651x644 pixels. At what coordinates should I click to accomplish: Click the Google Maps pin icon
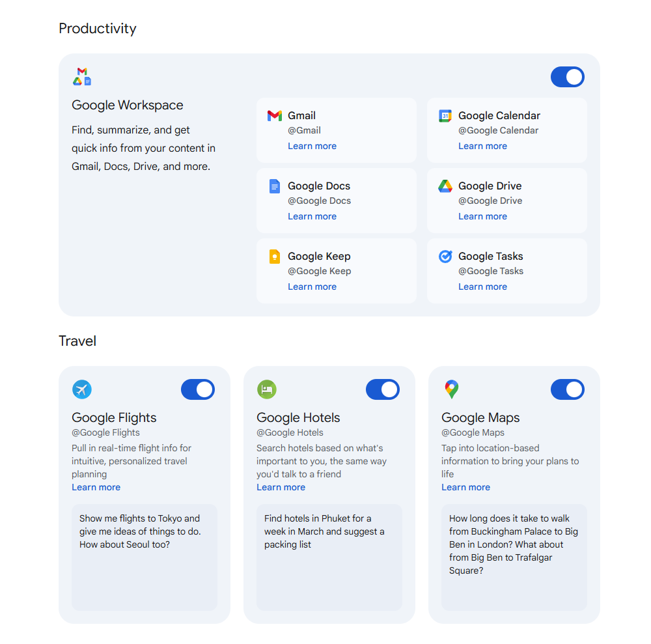click(x=452, y=389)
